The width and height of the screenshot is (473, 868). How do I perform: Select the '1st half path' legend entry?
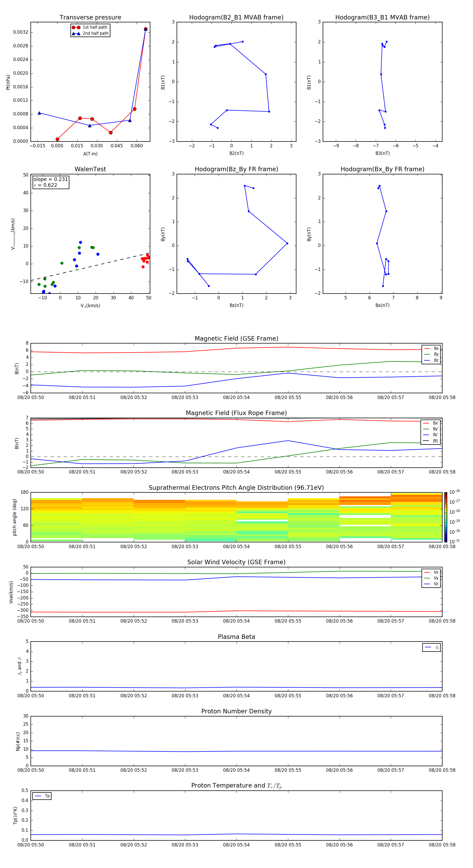[90, 27]
